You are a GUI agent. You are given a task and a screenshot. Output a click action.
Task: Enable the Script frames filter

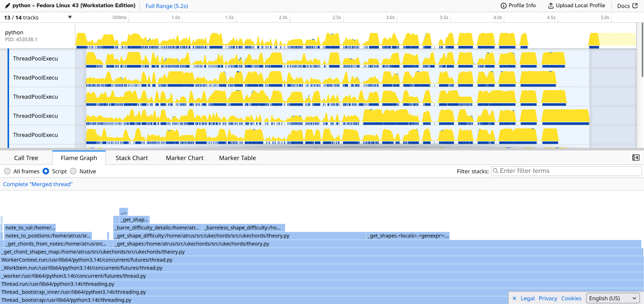(46, 171)
